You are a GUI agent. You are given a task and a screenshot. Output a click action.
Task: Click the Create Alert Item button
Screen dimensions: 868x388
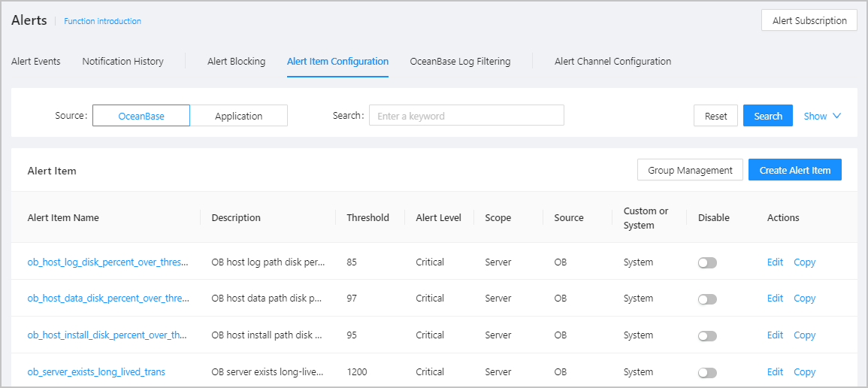794,170
